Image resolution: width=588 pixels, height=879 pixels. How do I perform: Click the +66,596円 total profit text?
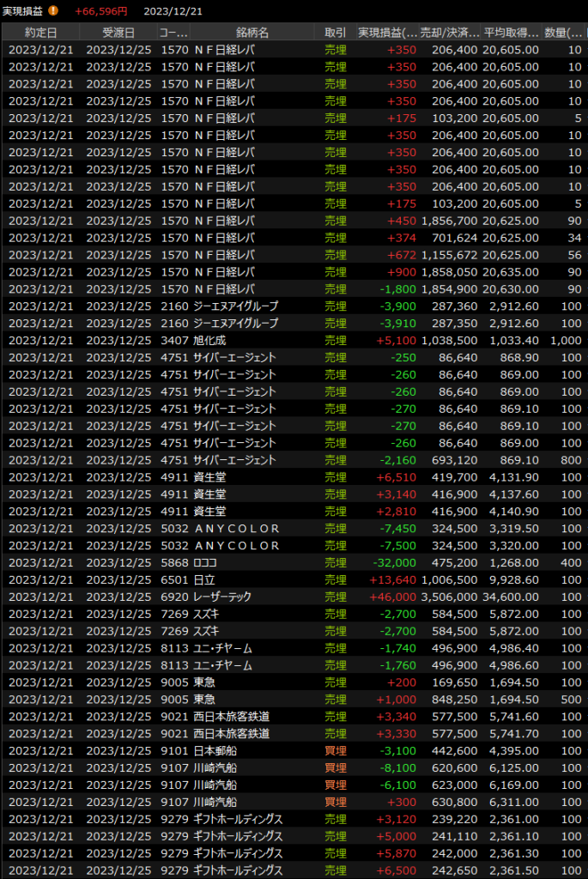point(101,11)
